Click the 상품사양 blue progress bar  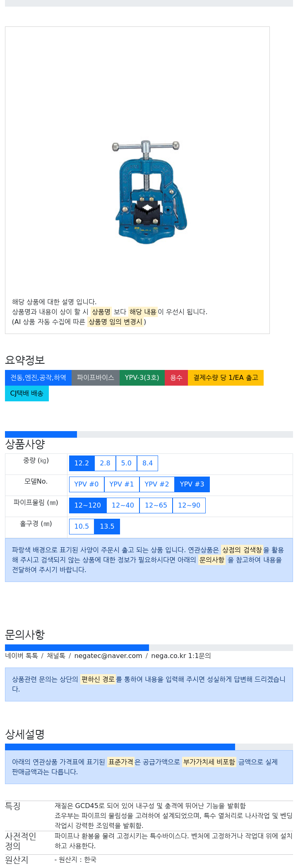click(41, 434)
